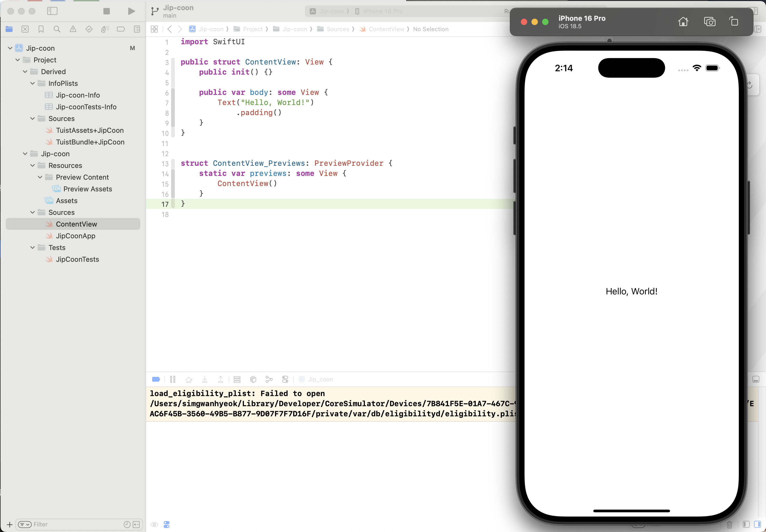The height and width of the screenshot is (532, 766).
Task: Click the Run play button
Action: click(131, 11)
